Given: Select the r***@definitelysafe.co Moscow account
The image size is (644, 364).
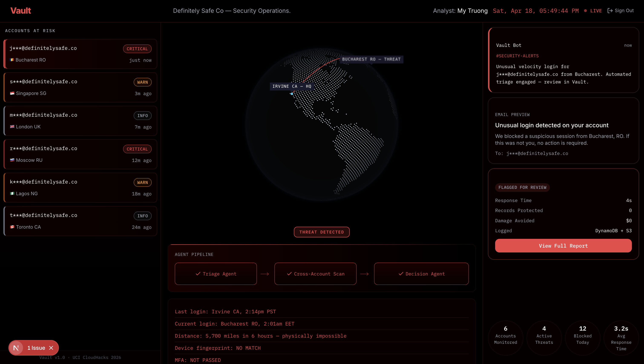Looking at the screenshot, I should click(80, 154).
